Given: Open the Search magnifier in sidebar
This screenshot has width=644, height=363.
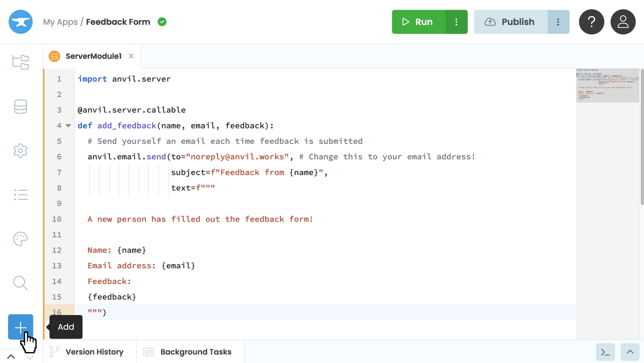Looking at the screenshot, I should tap(21, 283).
